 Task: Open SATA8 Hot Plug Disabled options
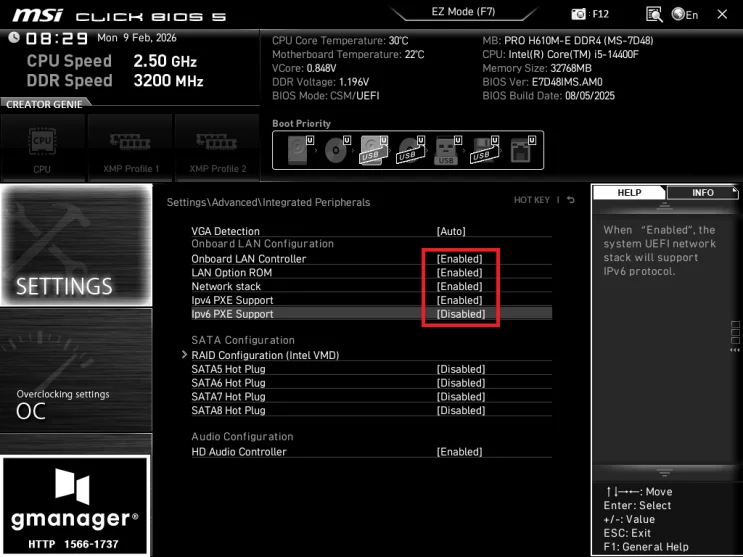click(461, 411)
